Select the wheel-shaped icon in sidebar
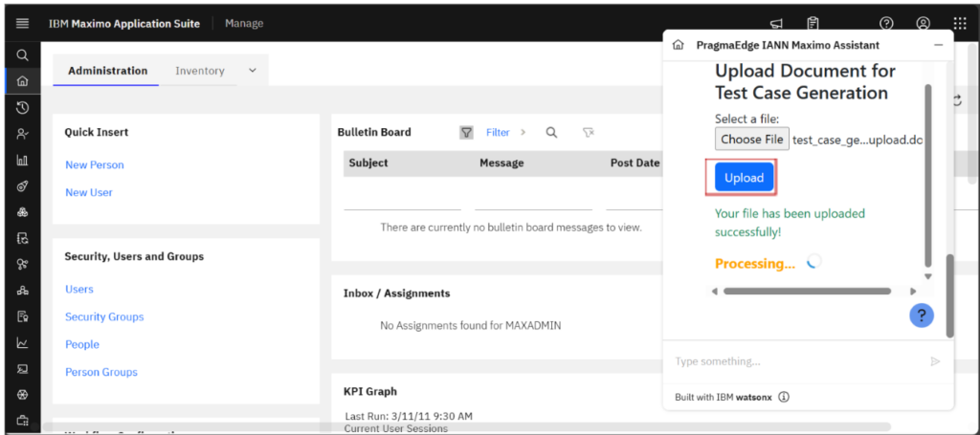 [x=23, y=395]
